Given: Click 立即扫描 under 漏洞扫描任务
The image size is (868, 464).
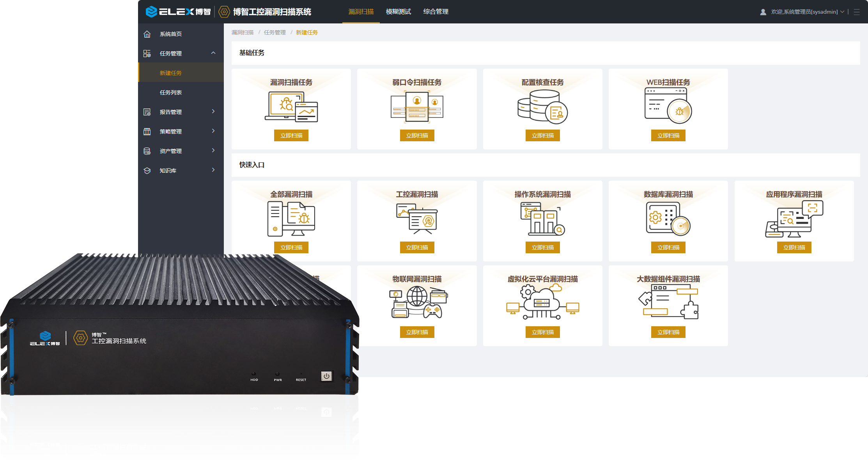Looking at the screenshot, I should tap(291, 135).
